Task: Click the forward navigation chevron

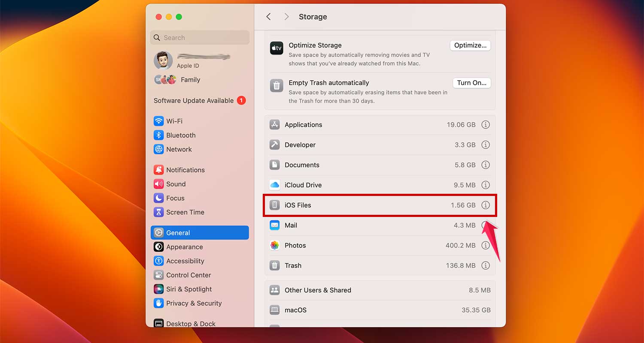Action: coord(286,16)
